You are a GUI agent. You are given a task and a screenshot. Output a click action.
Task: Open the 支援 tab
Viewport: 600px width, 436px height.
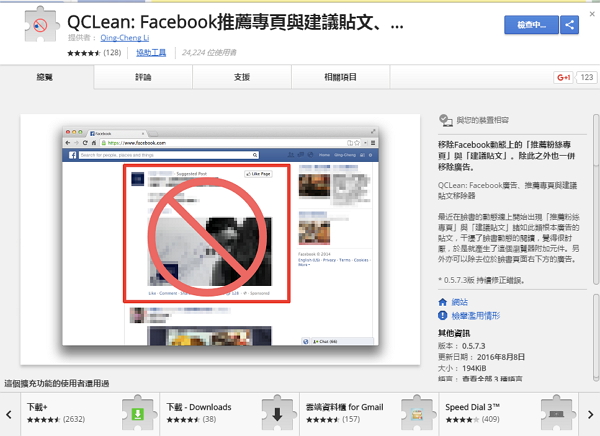tap(241, 77)
